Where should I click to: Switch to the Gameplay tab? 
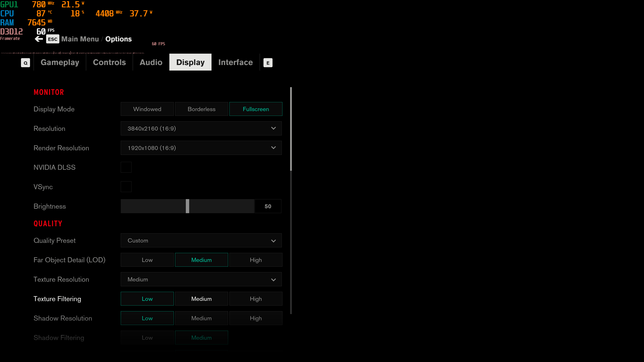(x=60, y=62)
